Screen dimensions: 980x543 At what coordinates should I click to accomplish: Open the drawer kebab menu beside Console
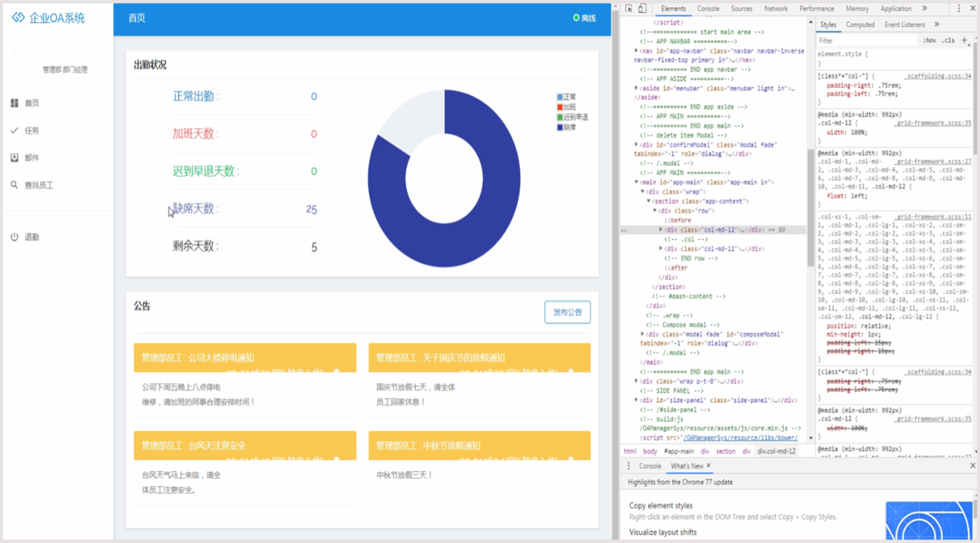[x=629, y=466]
